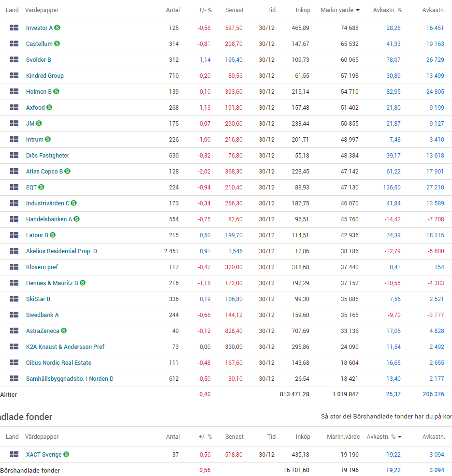
Task: Click the Swedish flag on the Diös Fastigheter row
Action: click(15, 155)
